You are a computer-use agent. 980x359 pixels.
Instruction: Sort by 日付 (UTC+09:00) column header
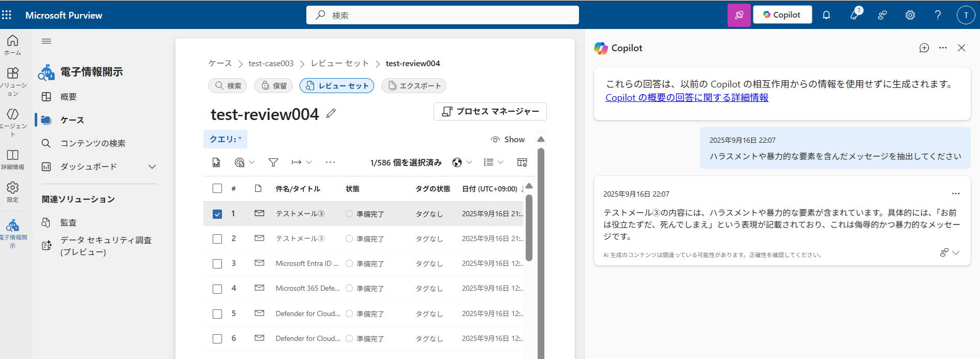pos(489,189)
